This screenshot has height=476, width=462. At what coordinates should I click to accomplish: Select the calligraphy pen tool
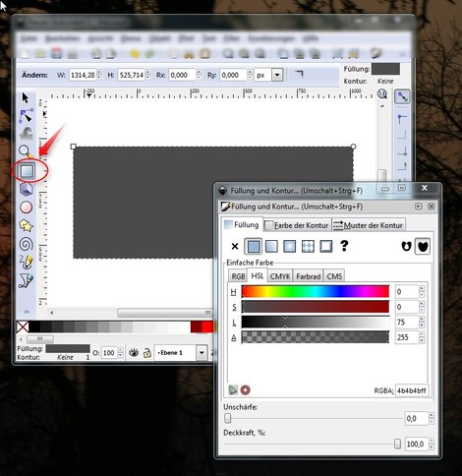tap(27, 280)
